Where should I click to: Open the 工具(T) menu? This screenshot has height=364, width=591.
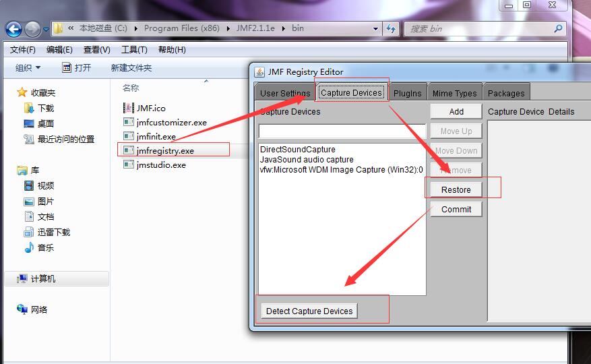coord(134,50)
